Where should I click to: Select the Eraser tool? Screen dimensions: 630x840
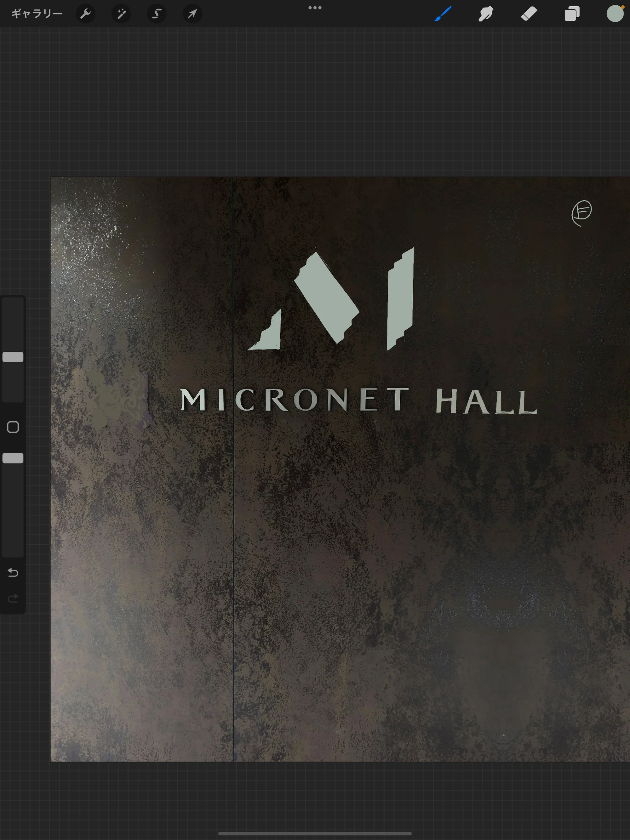click(529, 14)
